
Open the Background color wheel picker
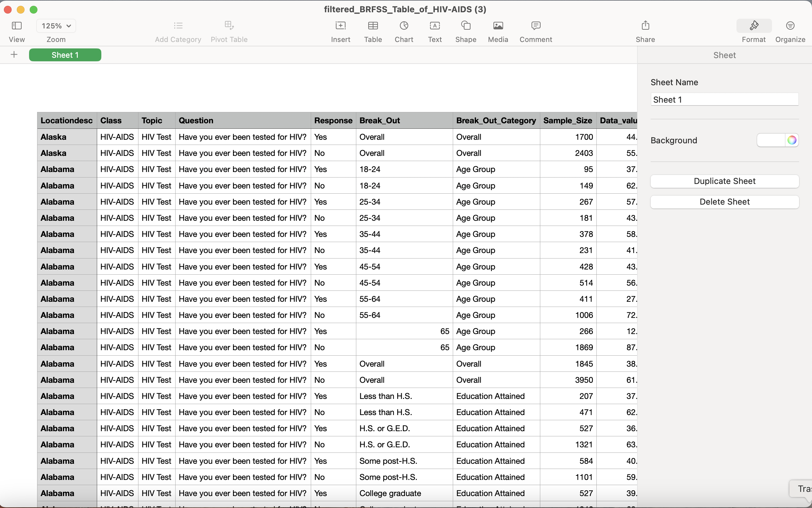click(x=792, y=140)
